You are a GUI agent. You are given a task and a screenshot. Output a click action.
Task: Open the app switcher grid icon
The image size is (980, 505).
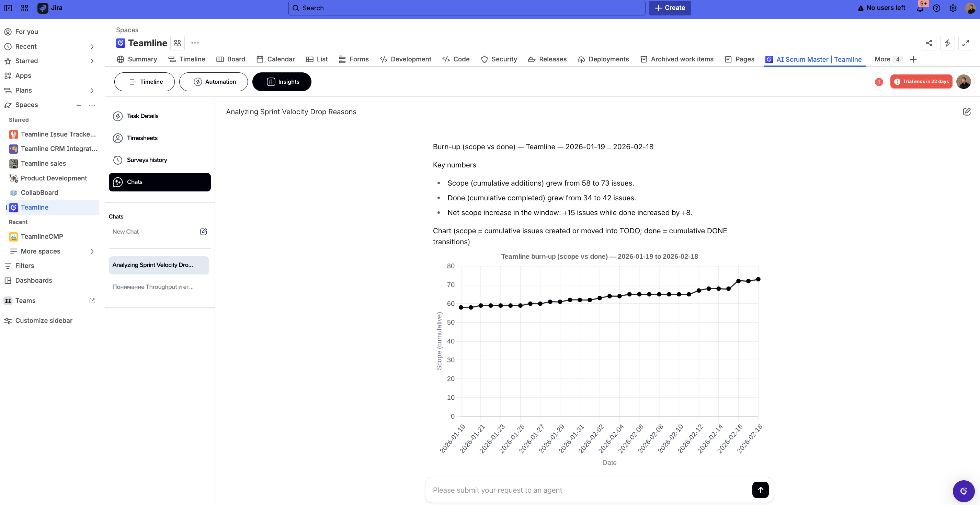click(x=25, y=8)
